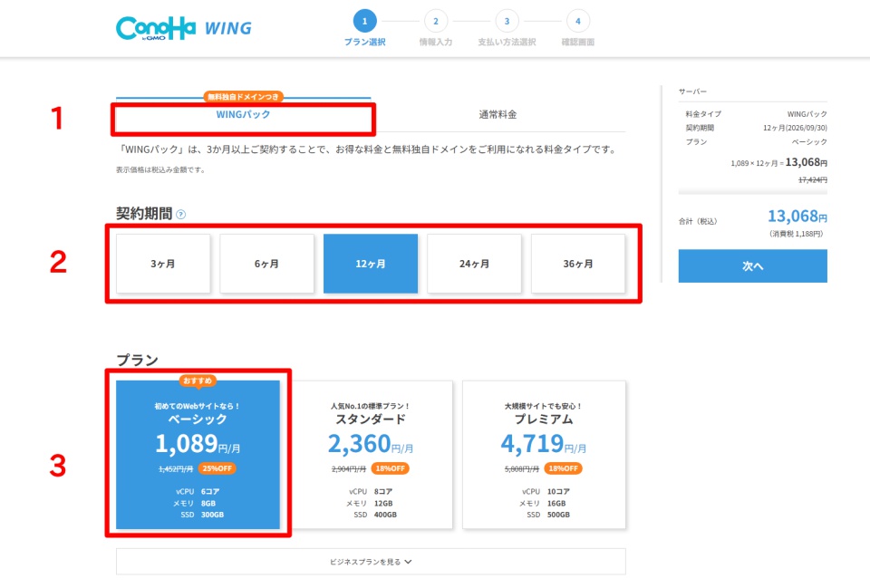Select the スタンダード plan card
Image resolution: width=870 pixels, height=588 pixels.
[371, 453]
